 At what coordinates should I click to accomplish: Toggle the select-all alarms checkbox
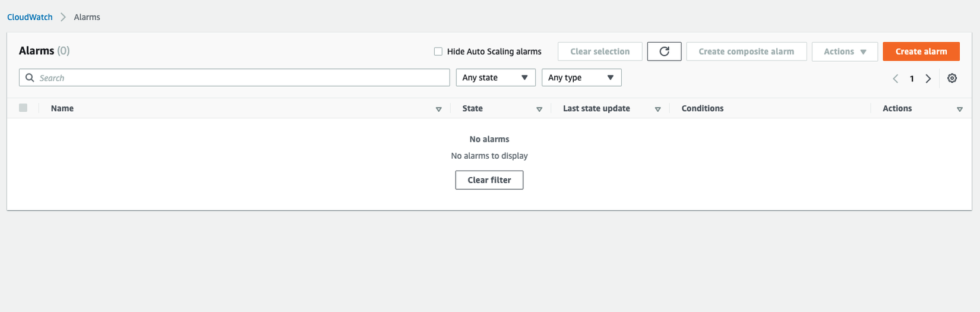click(x=23, y=108)
